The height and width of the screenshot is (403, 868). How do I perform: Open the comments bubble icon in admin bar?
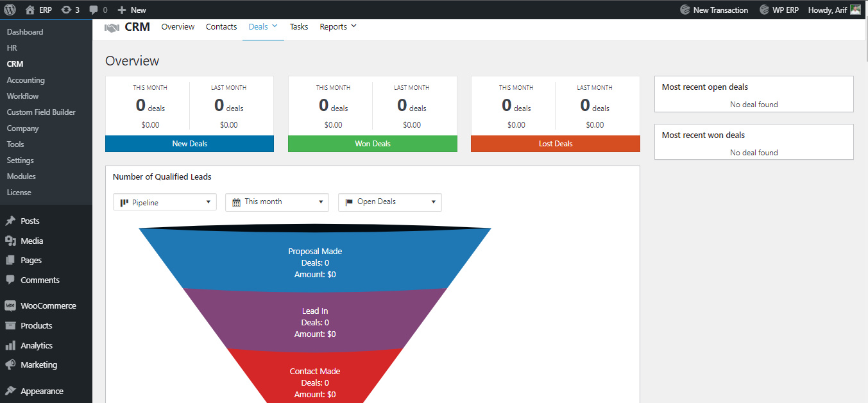coord(94,10)
